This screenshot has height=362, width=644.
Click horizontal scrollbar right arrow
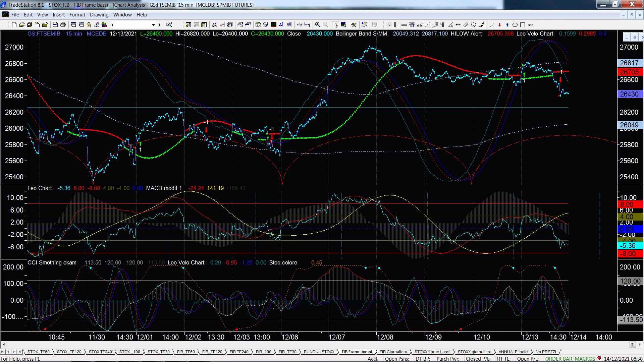point(640,345)
